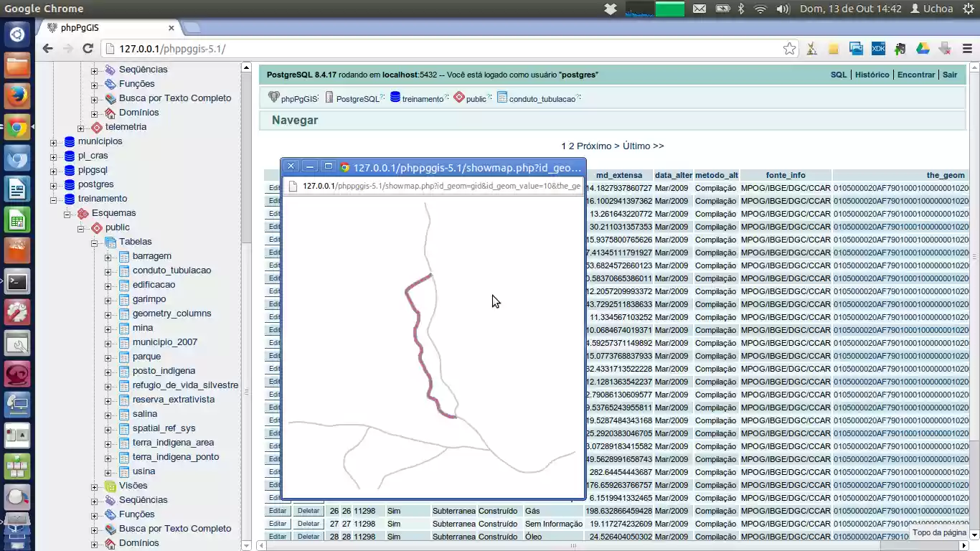Launch Firefox from the dock
The image size is (980, 551).
click(17, 95)
